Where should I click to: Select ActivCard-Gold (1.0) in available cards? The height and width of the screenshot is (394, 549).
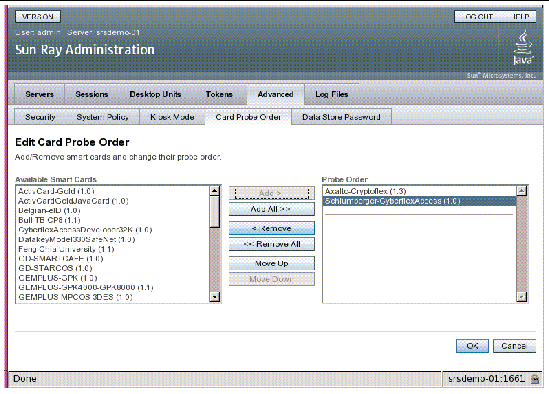[x=113, y=191]
